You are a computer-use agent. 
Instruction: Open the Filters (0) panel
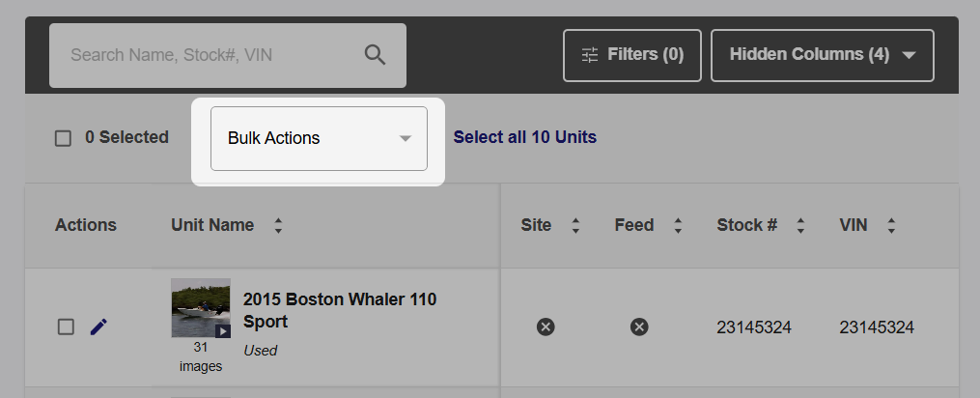[631, 55]
